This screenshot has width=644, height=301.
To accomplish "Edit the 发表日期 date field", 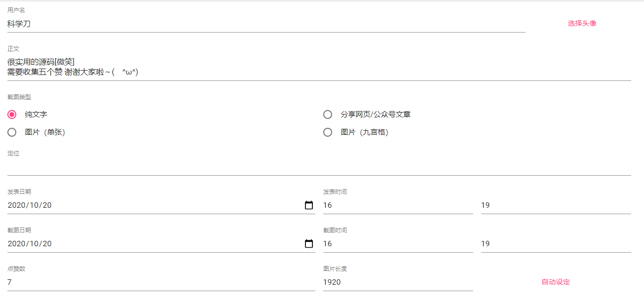I will coord(148,205).
